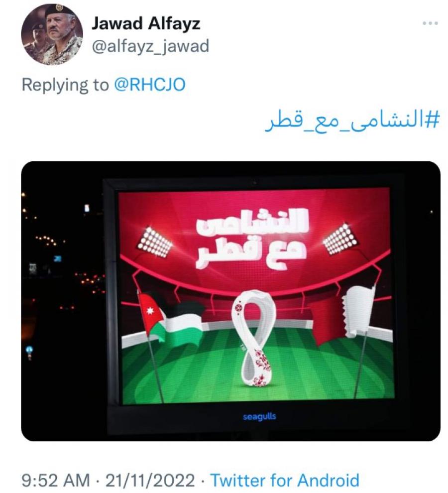448x493 pixels.
Task: Click the seagulls logo below the billboard
Action: coord(259,417)
